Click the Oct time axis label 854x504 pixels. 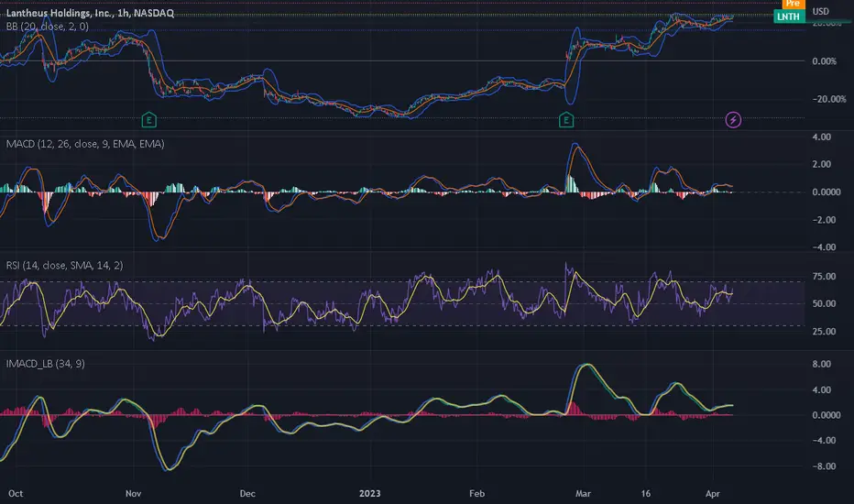point(16,494)
